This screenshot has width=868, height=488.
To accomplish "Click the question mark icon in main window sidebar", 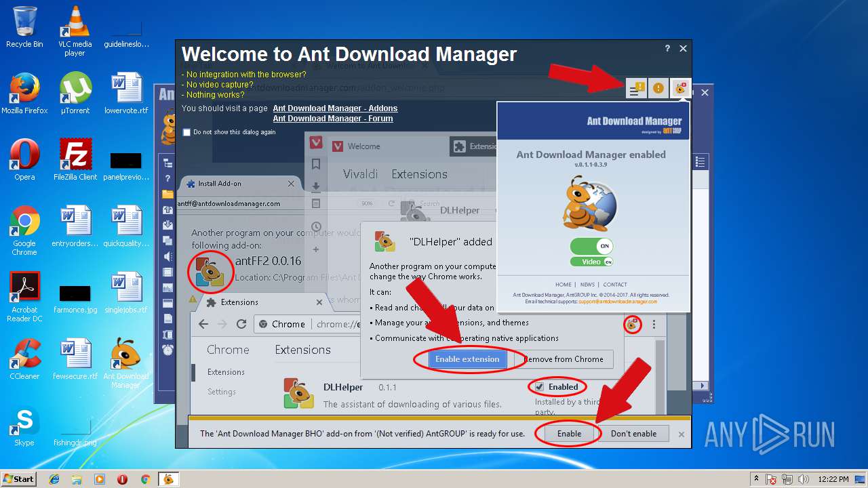I will pos(167,178).
